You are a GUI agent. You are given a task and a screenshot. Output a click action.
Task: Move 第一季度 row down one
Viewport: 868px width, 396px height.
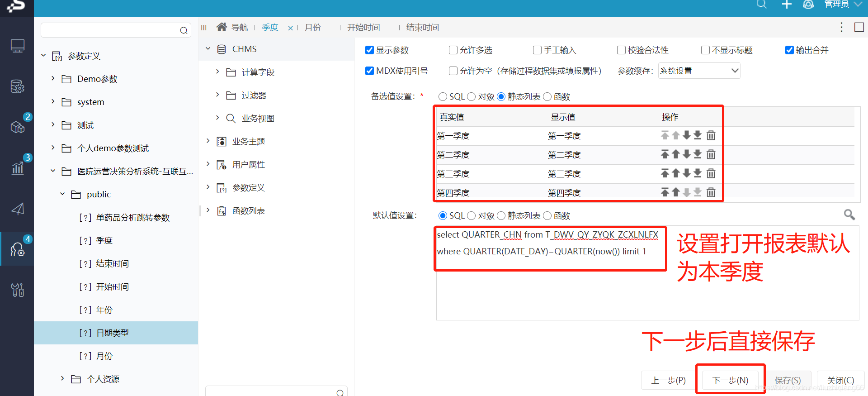[x=687, y=135]
